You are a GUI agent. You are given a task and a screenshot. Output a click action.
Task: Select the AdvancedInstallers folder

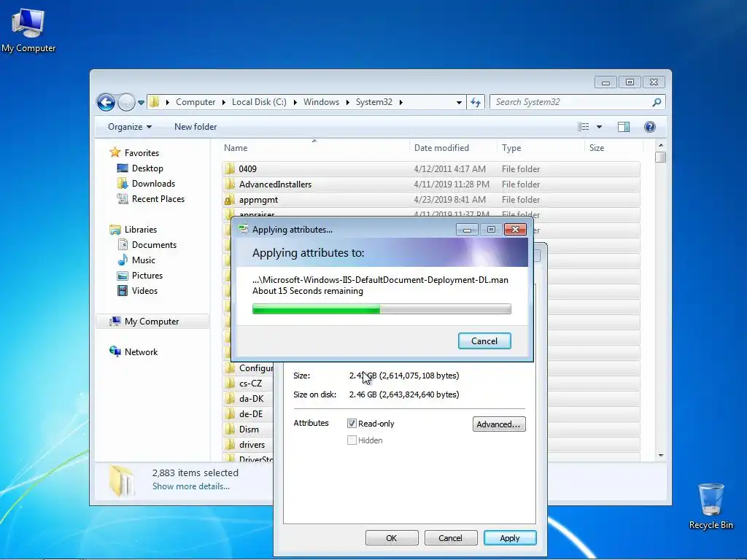430,184
